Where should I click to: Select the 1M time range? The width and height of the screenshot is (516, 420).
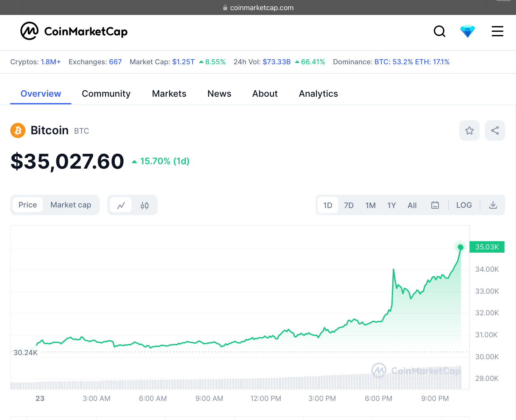click(x=370, y=205)
